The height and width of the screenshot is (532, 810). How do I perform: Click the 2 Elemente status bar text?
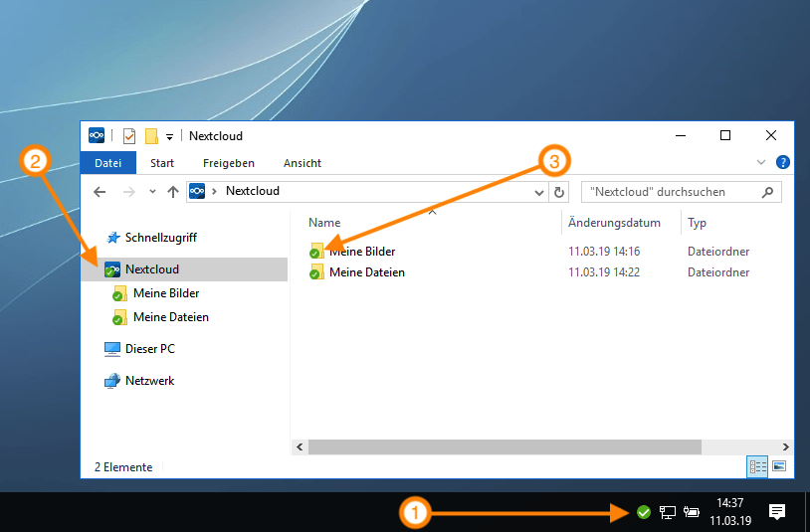(123, 467)
